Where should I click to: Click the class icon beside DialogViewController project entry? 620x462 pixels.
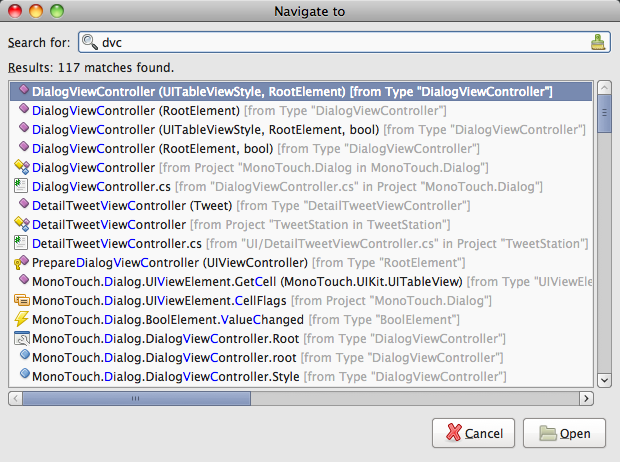click(21, 167)
